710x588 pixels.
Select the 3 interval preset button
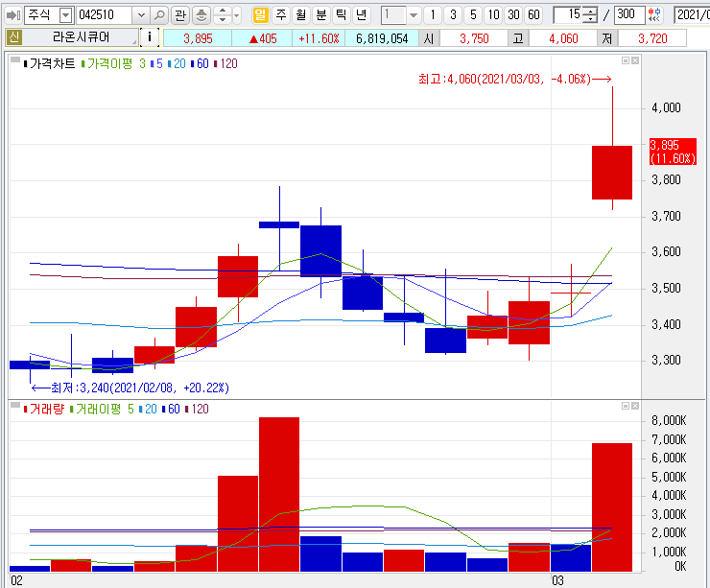tap(453, 15)
